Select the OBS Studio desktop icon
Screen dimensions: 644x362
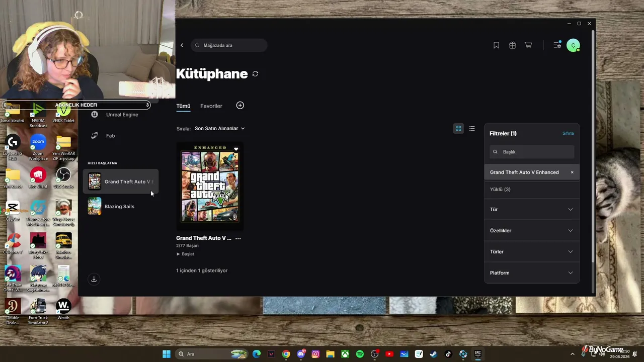pos(63,178)
